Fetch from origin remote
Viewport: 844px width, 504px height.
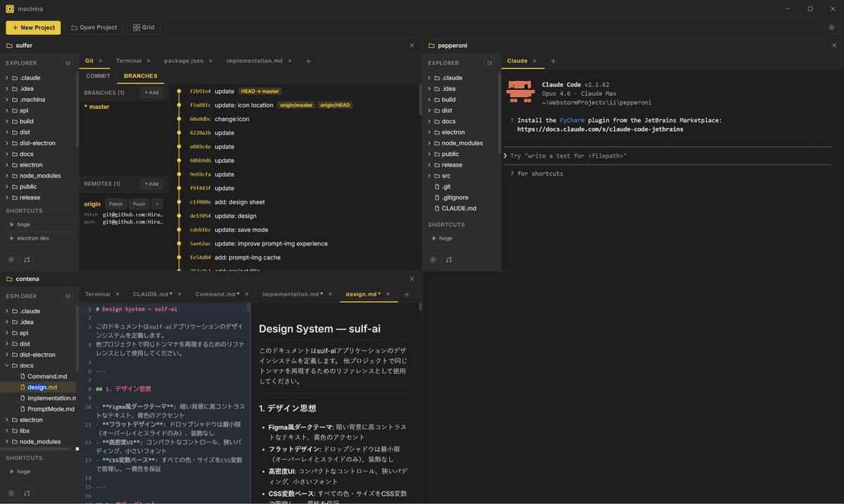(x=115, y=204)
